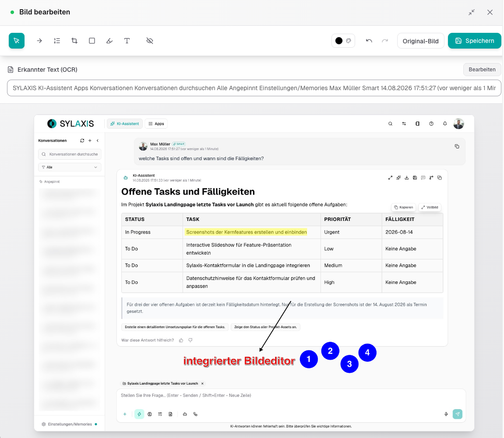Click the Speichern button
This screenshot has height=438, width=504.
click(x=474, y=41)
